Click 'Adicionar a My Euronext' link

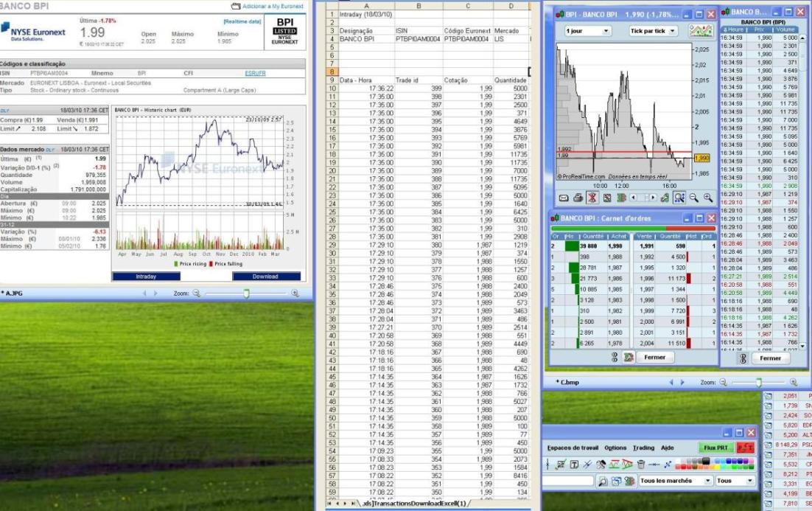(273, 6)
